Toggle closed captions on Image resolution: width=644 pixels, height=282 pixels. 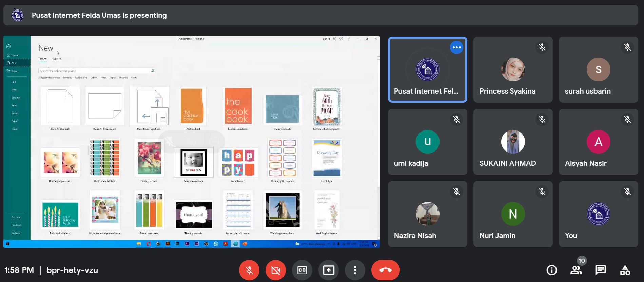coord(302,270)
